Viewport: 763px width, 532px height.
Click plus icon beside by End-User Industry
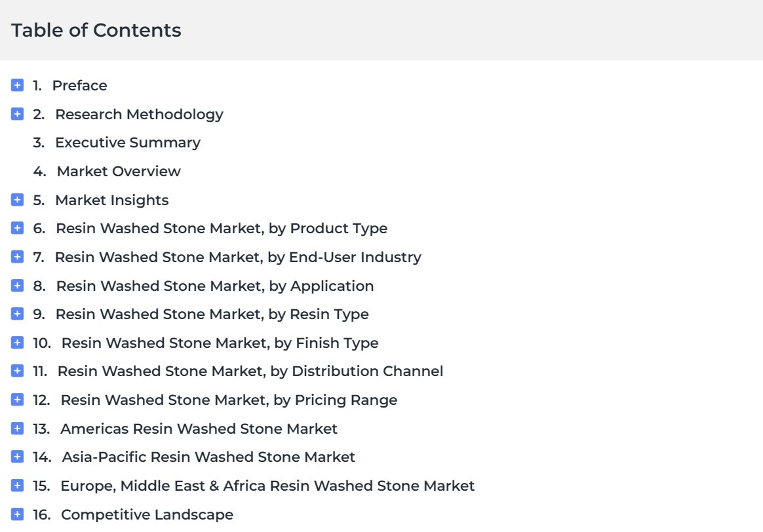pyautogui.click(x=17, y=257)
